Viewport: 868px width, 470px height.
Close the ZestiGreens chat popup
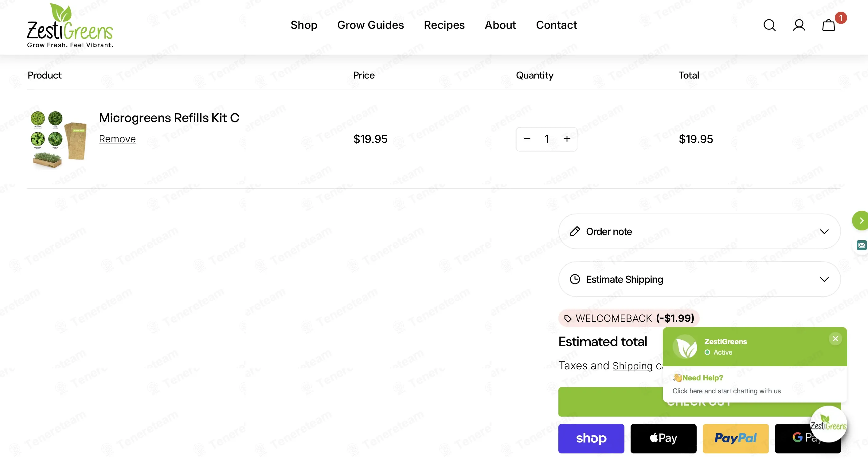click(x=835, y=339)
